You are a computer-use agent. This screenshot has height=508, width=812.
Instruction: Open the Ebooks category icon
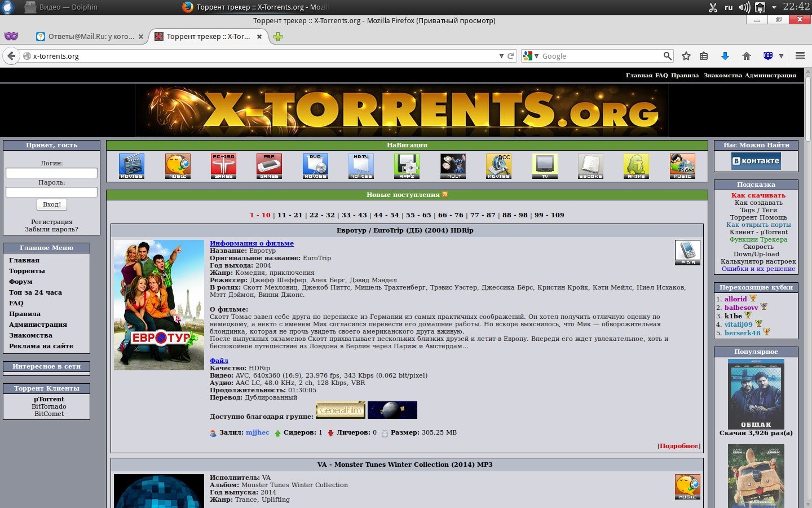(590, 166)
